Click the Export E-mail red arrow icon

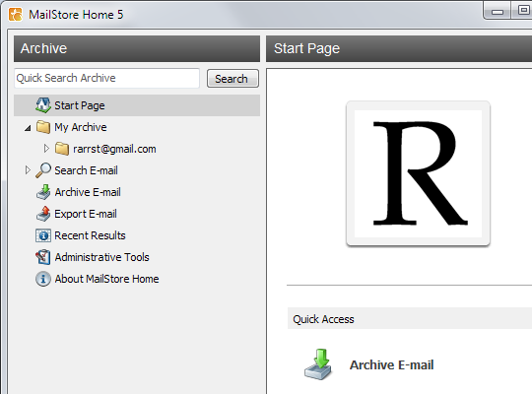pos(43,214)
